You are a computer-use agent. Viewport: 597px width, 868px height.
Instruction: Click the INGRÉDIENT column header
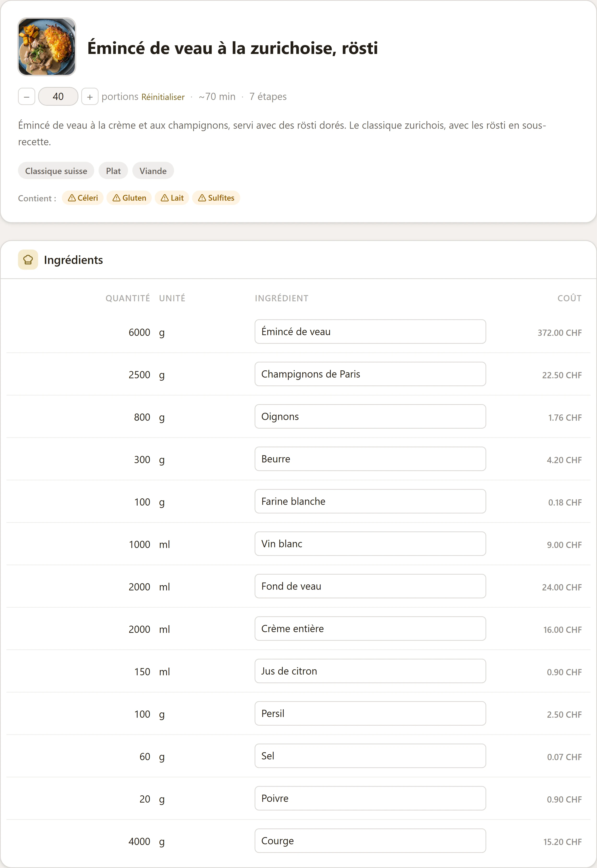click(282, 298)
